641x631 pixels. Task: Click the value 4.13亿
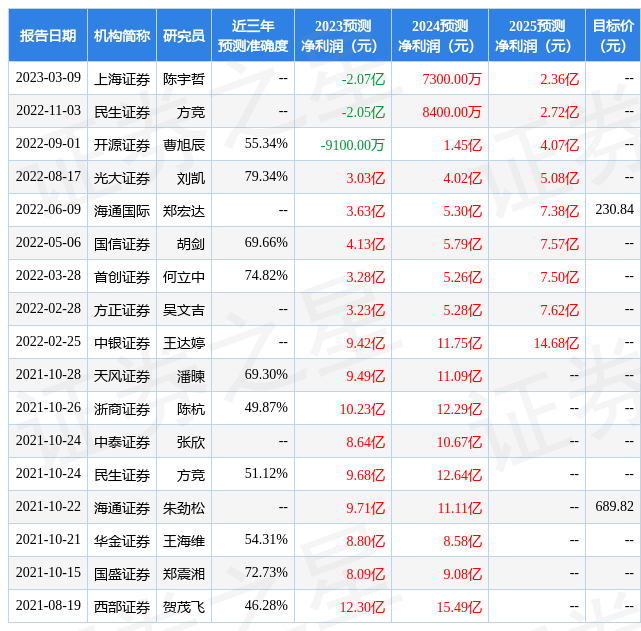pyautogui.click(x=366, y=244)
